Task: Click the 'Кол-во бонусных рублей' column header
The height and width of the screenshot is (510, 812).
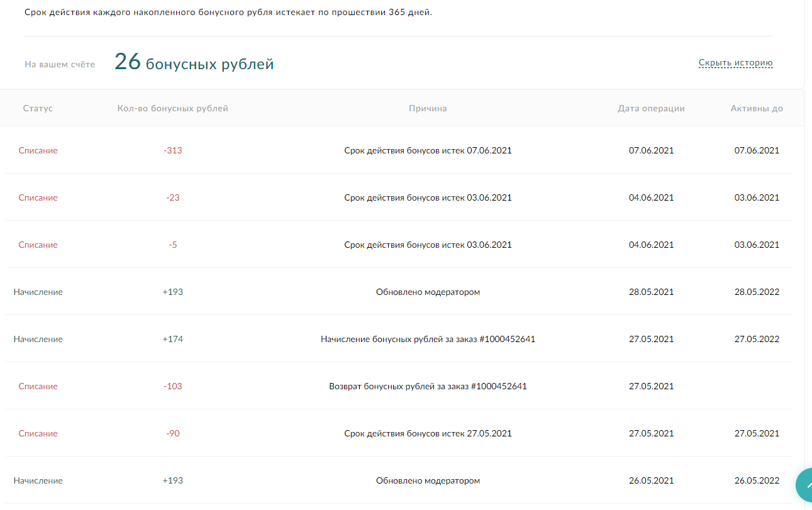Action: click(x=172, y=108)
